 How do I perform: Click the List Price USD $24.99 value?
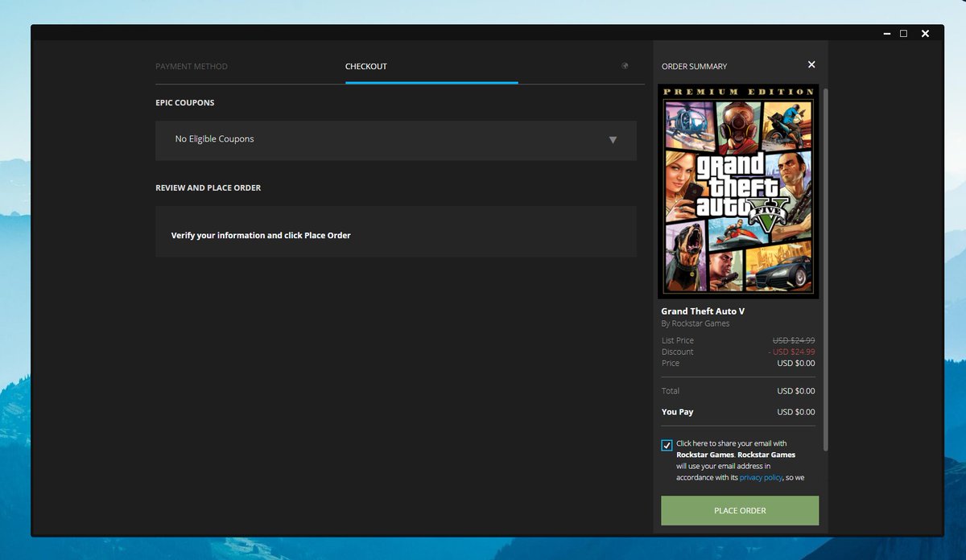click(x=794, y=340)
